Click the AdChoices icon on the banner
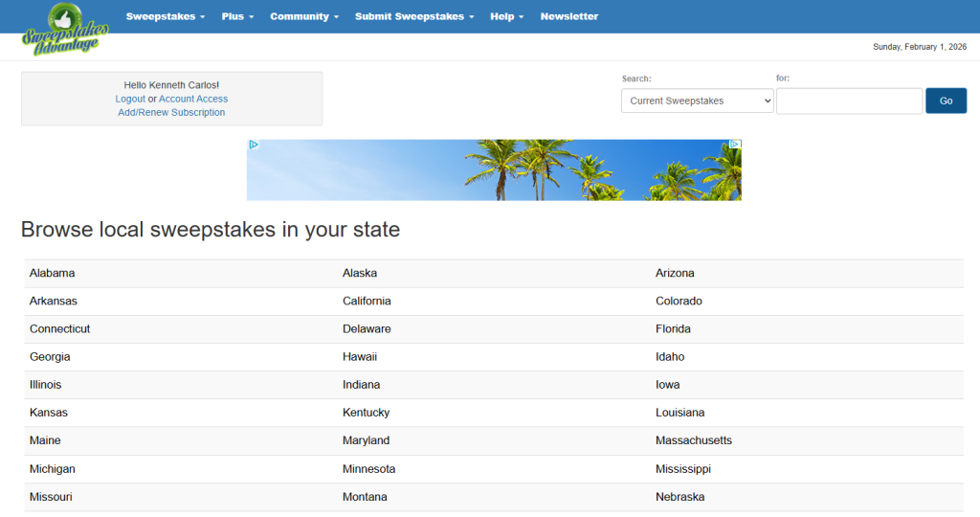Screen dimensions: 980x517 [x=254, y=146]
